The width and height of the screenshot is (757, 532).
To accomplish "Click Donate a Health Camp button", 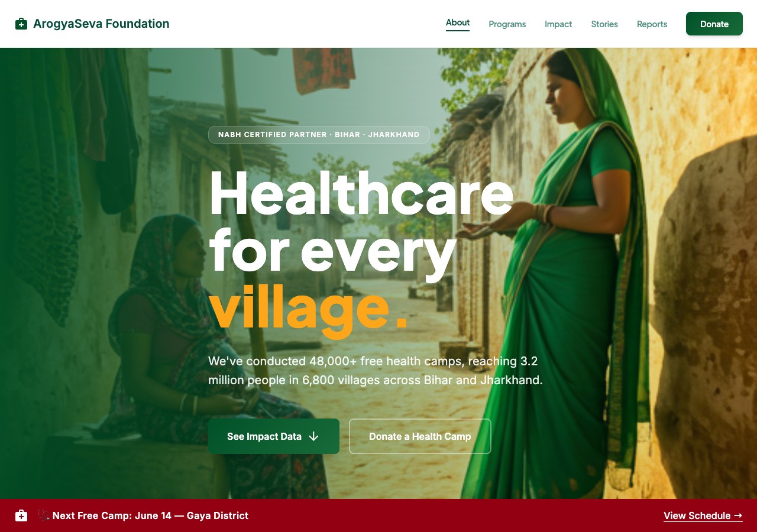I will (x=420, y=436).
